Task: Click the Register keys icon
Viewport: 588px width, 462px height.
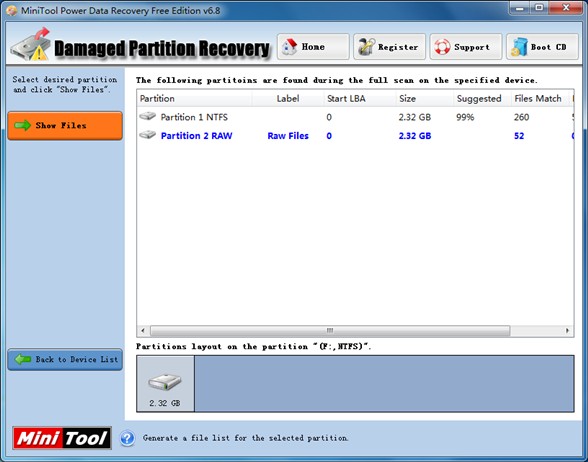Action: pyautogui.click(x=366, y=47)
